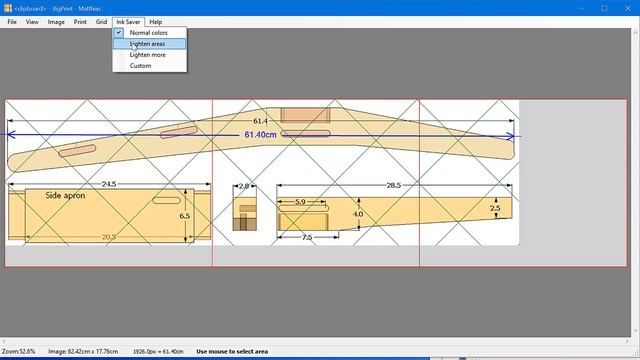Click the image size status text
The width and height of the screenshot is (640, 360).
(83, 351)
